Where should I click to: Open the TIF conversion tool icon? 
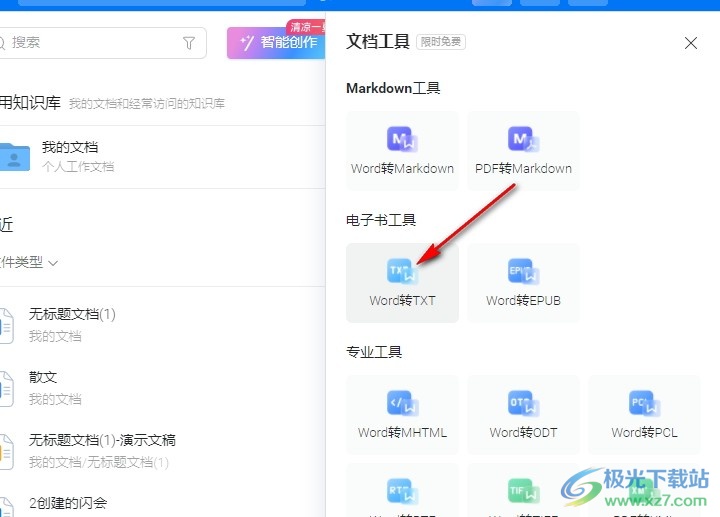[x=523, y=491]
